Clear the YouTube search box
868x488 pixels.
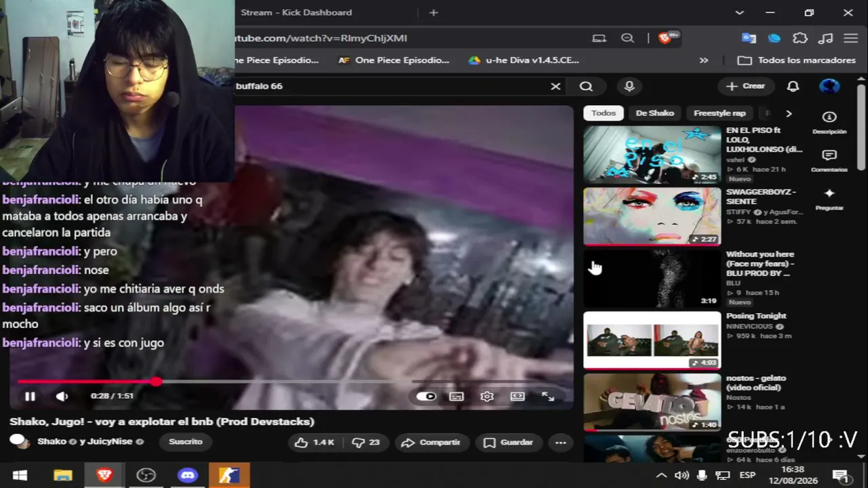coord(555,86)
